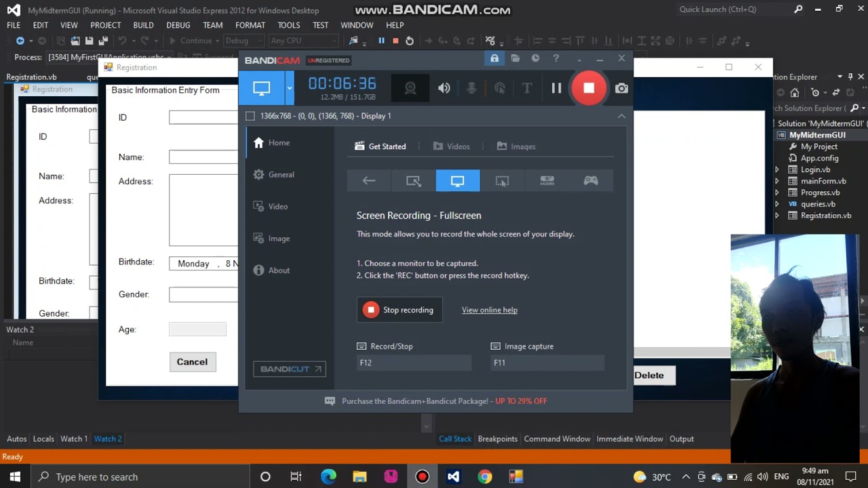Viewport: 868px width, 488px height.
Task: Click the Sync with Active Document arrows icon
Action: 835,92
